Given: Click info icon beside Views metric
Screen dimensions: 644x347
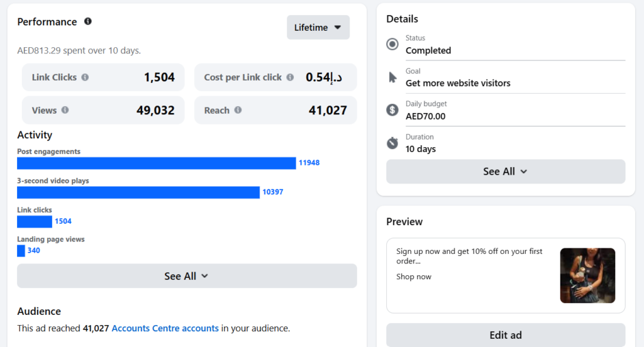Looking at the screenshot, I should tap(65, 110).
